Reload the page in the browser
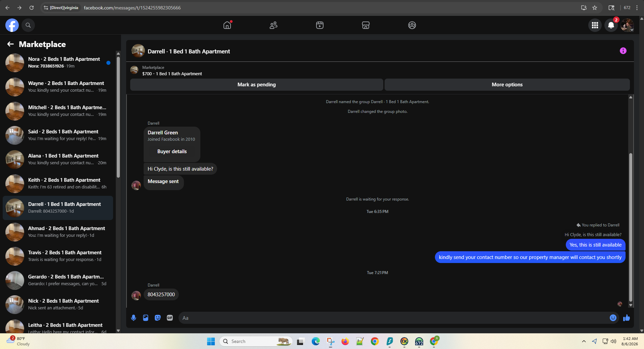644x349 pixels. tap(32, 8)
